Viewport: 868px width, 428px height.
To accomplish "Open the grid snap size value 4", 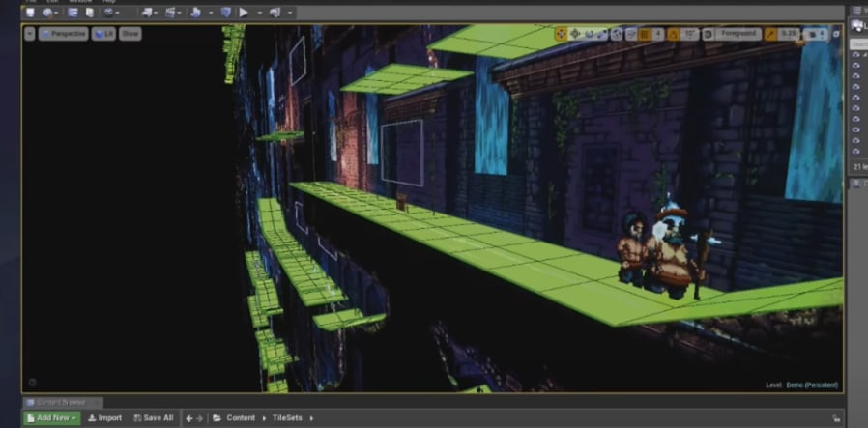I will [x=657, y=34].
